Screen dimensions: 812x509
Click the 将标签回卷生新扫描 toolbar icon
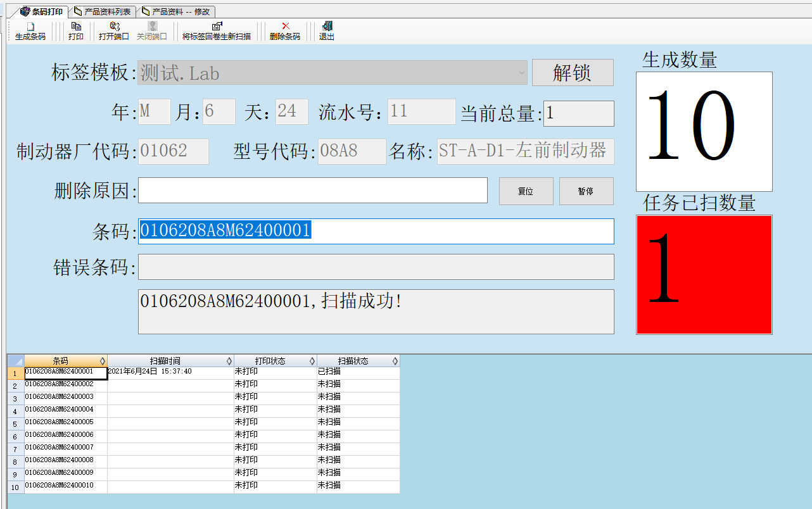217,27
